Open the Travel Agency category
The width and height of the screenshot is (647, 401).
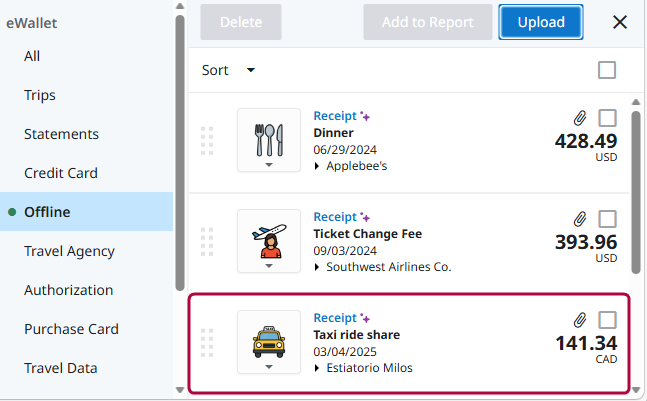coord(86,251)
